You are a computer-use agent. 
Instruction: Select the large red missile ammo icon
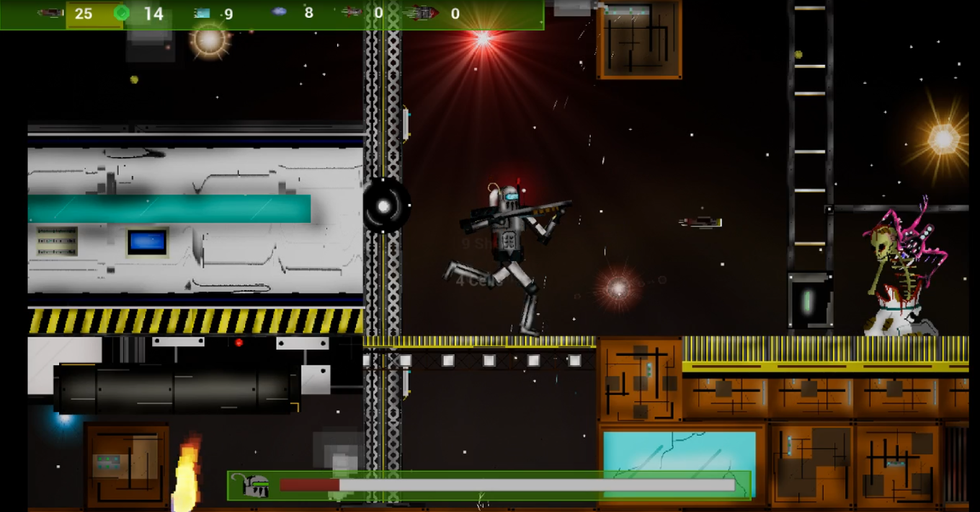(x=421, y=13)
